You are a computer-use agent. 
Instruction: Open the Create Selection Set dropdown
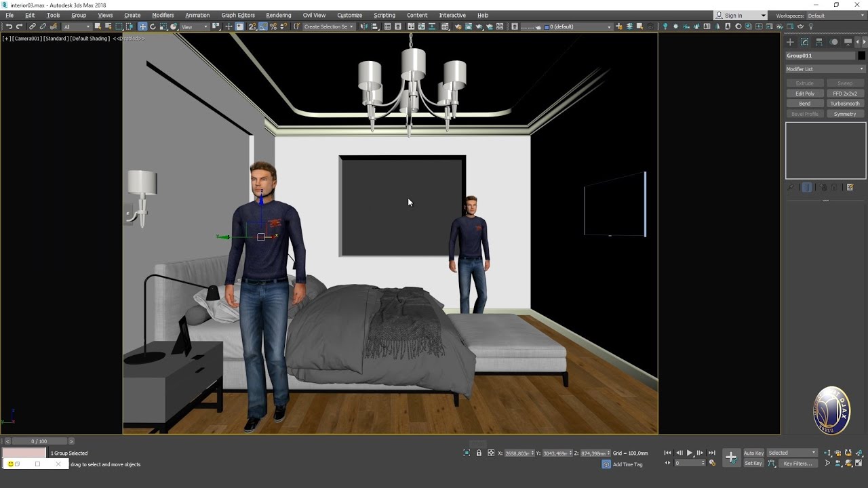[328, 26]
